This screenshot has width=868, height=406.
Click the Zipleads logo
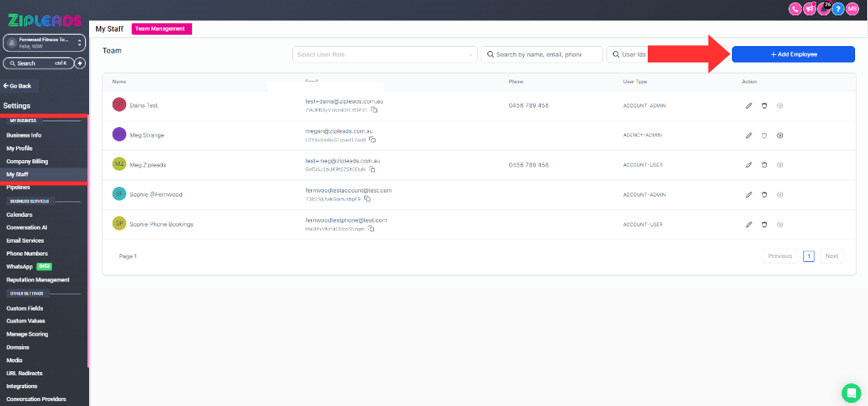45,21
